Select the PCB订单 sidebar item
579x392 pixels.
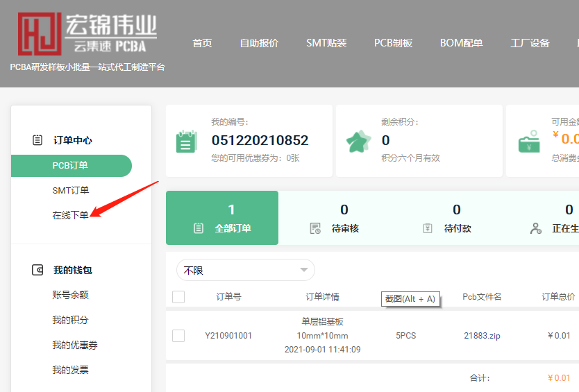[x=70, y=166]
